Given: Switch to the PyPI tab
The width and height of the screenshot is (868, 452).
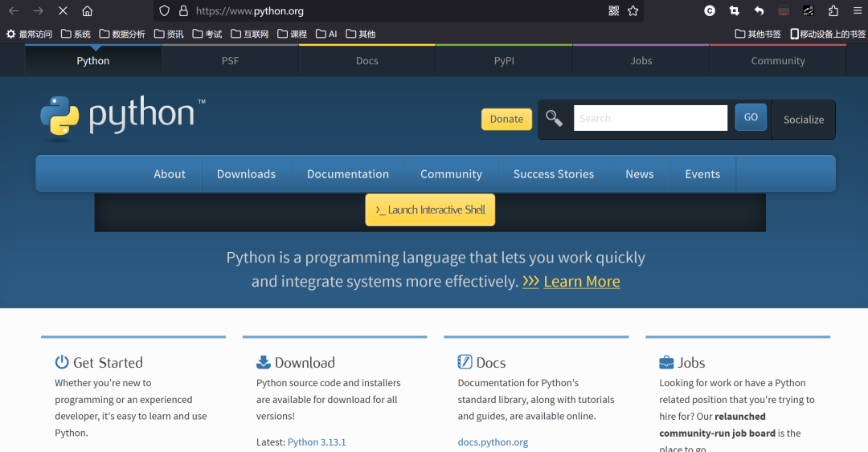Looking at the screenshot, I should 504,60.
